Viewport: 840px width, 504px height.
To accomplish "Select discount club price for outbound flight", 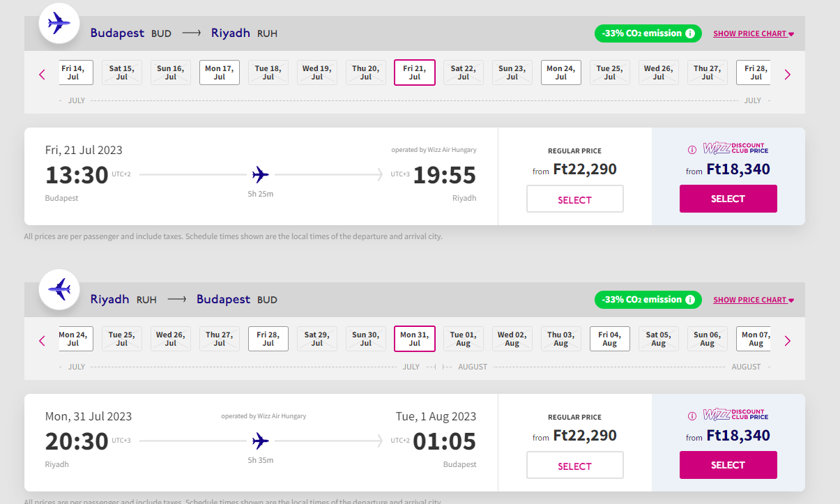I will click(728, 199).
